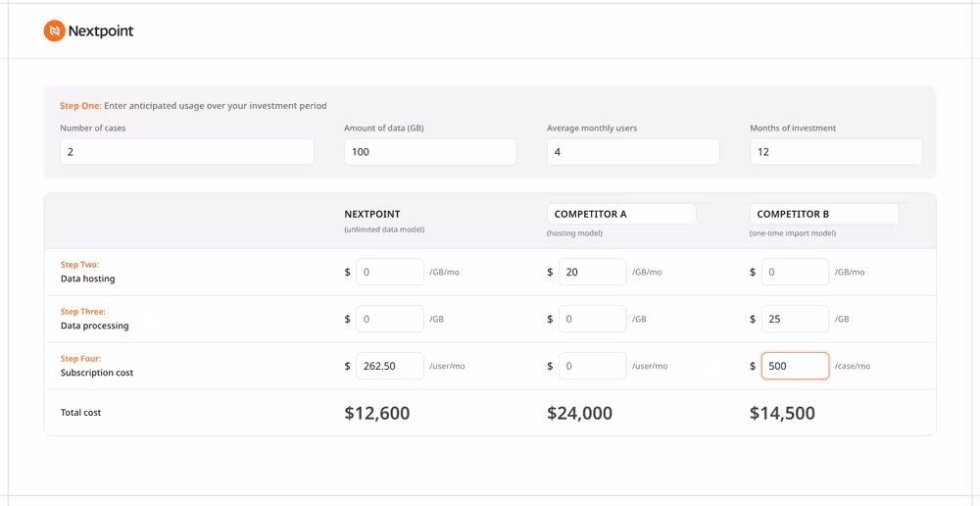
Task: Select Competitor A data processing price field
Action: (x=593, y=319)
